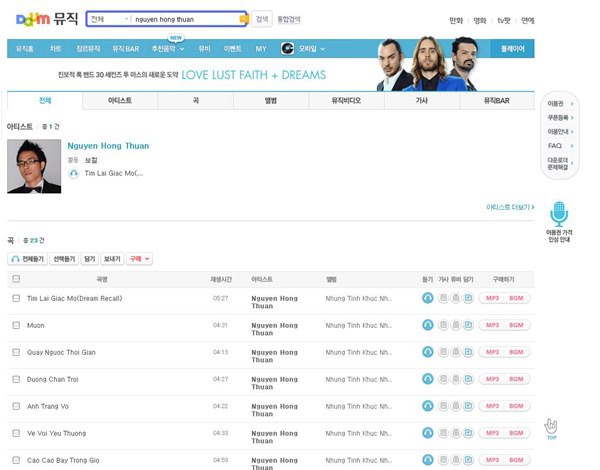
Task: Open music video icon for Anh Trang Vo
Action: pyautogui.click(x=456, y=406)
